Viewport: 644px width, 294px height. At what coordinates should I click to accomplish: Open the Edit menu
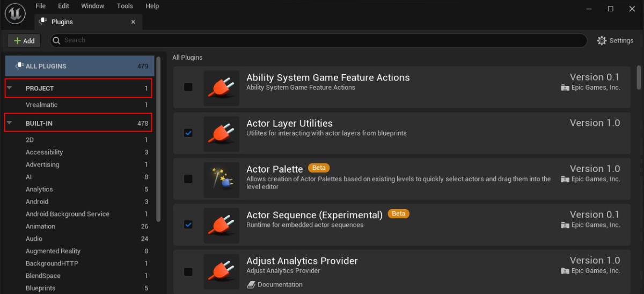click(63, 6)
